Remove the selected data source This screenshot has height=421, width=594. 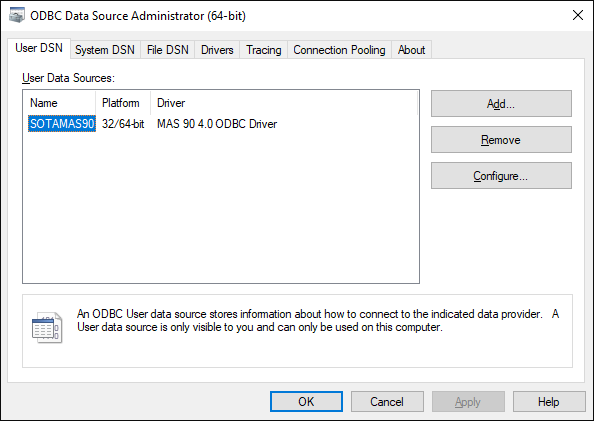coord(501,140)
